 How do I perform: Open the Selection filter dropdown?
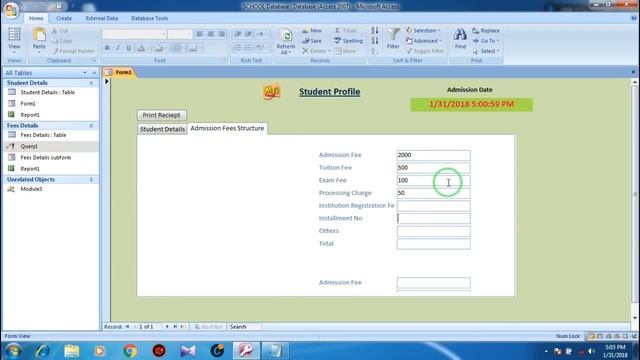[423, 31]
